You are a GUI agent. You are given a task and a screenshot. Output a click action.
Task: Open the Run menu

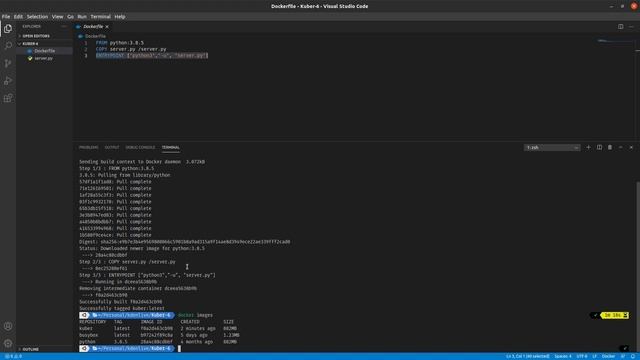click(x=82, y=17)
